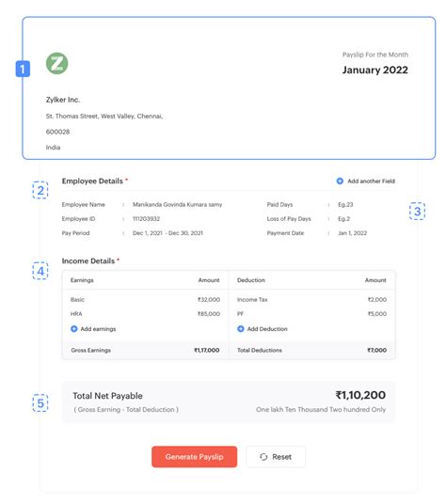Change pay period end Dec 30, 2021
Image resolution: width=446 pixels, height=504 pixels.
click(x=185, y=233)
